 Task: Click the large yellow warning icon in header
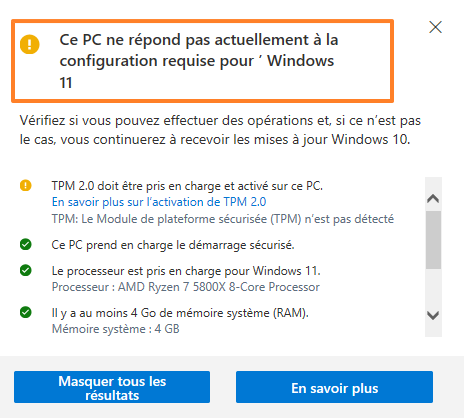pos(30,44)
